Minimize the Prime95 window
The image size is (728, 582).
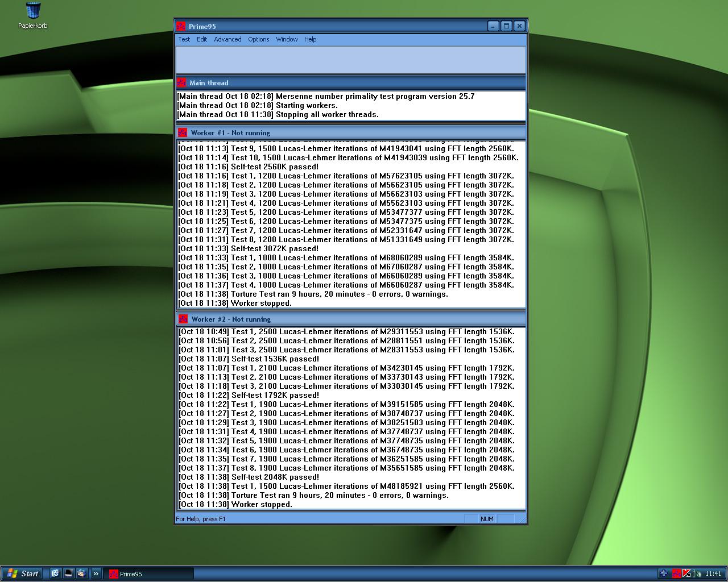(x=493, y=26)
